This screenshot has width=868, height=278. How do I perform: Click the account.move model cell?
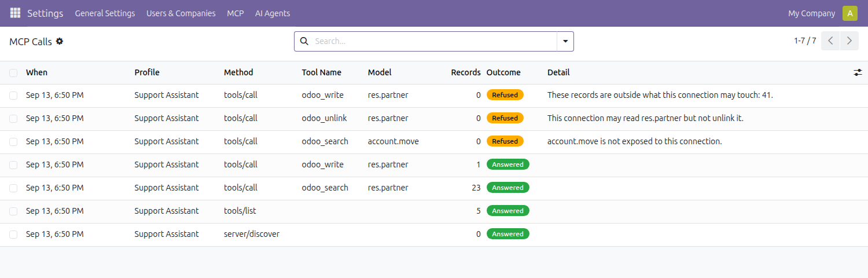pos(393,141)
